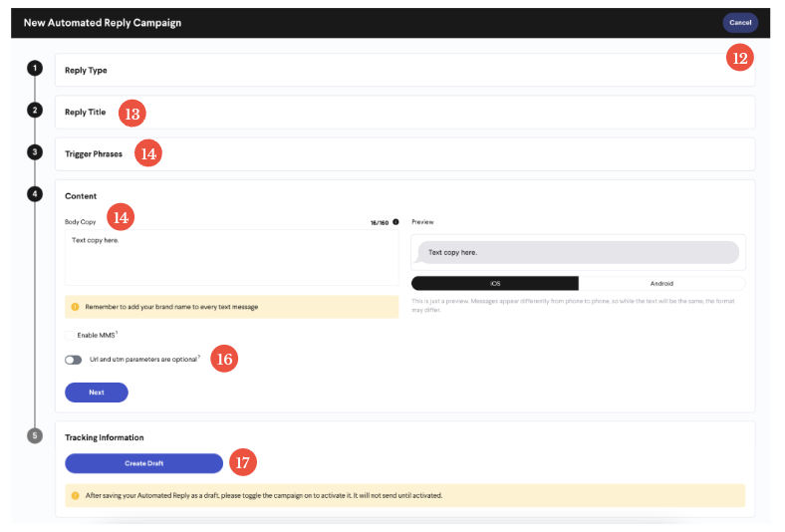Screen dimensions: 785x532
Task: Click the 16/160 character counter
Action: 379,223
